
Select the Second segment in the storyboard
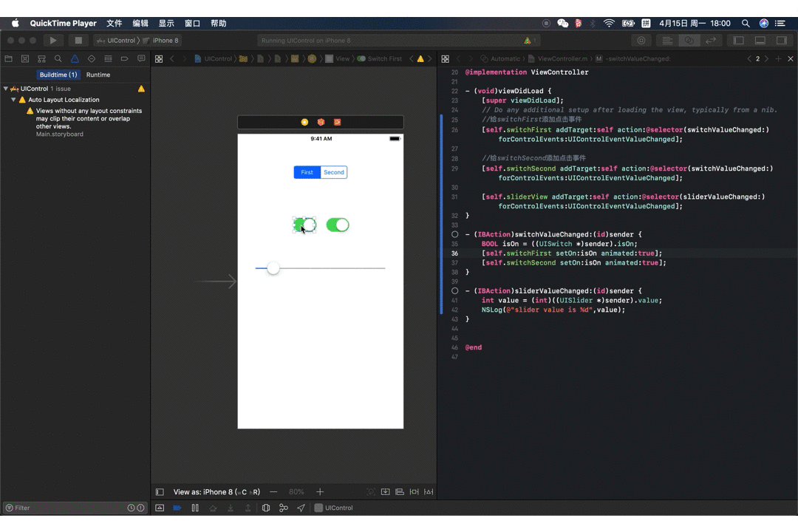click(334, 173)
